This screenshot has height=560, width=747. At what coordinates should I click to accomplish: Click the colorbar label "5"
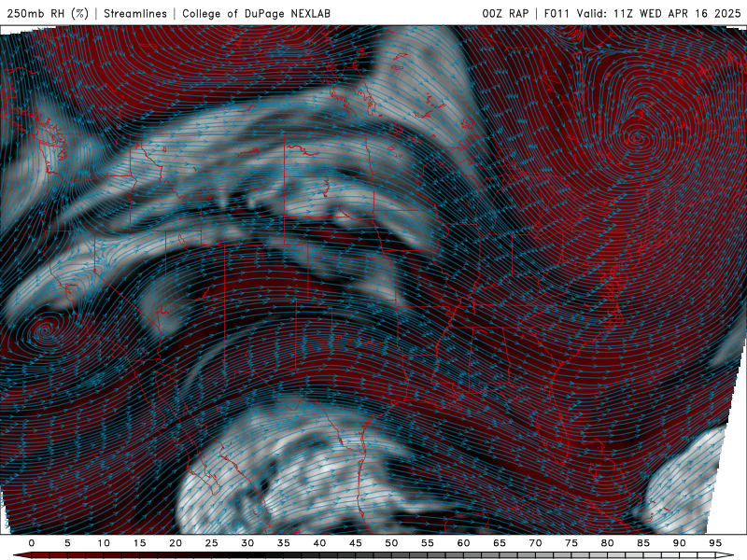pyautogui.click(x=67, y=543)
